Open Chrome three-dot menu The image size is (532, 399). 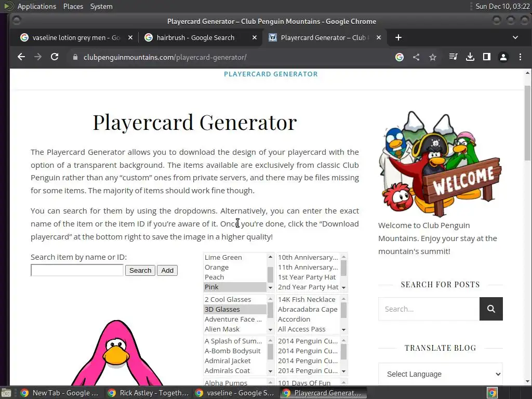520,57
